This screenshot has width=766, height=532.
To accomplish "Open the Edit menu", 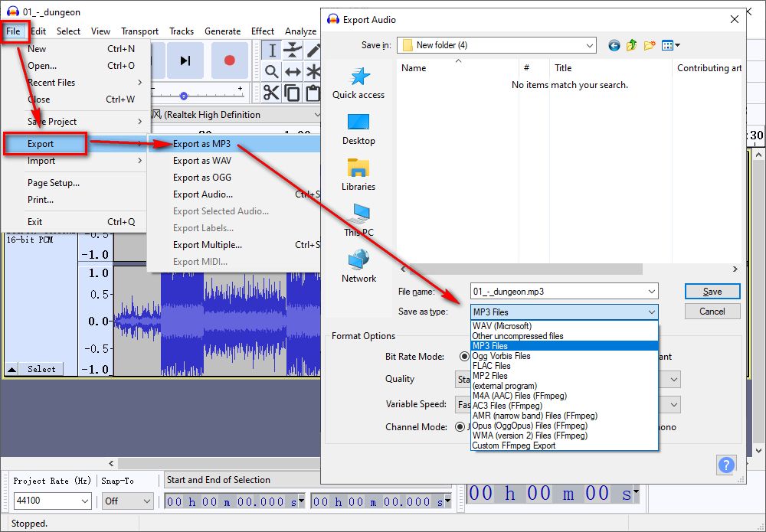I will pos(38,31).
